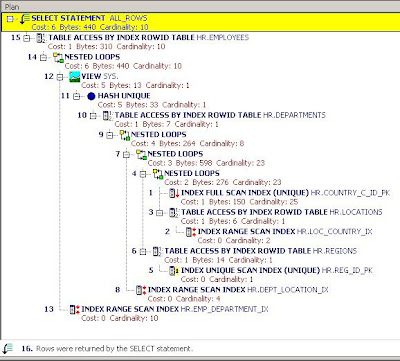Click the nested loops icon in step 14
This screenshot has height=361, width=400.
(58, 57)
